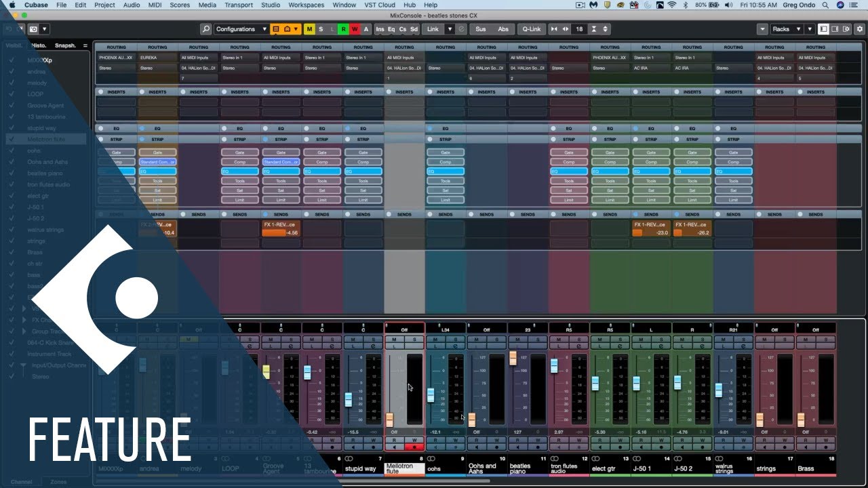This screenshot has height=488, width=868.
Task: Deactivate all mute states with yellow M
Action: 309,29
